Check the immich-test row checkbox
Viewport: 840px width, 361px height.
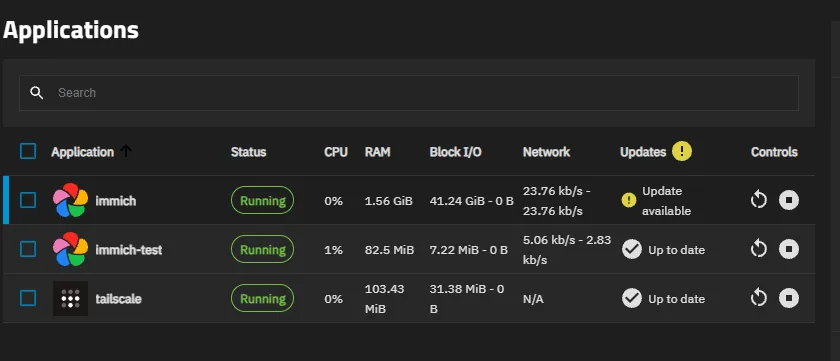pyautogui.click(x=28, y=249)
